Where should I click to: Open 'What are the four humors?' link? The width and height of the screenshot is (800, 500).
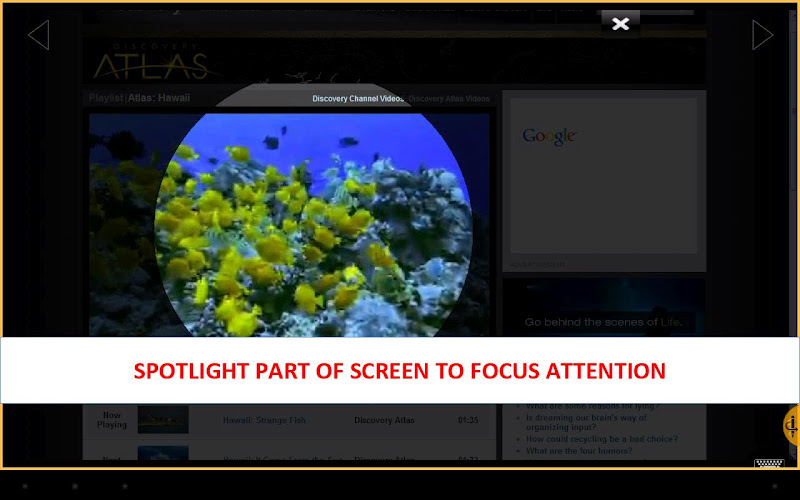pyautogui.click(x=579, y=451)
